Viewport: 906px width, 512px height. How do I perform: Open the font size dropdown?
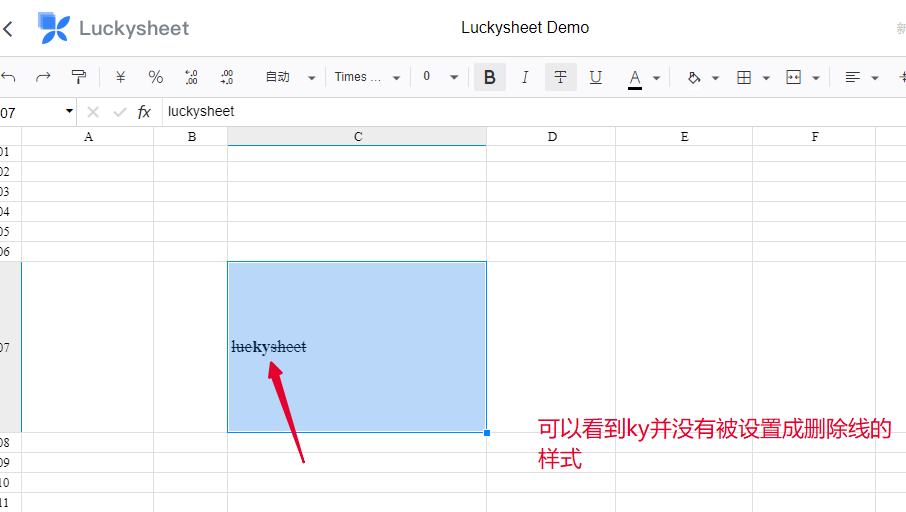(440, 77)
